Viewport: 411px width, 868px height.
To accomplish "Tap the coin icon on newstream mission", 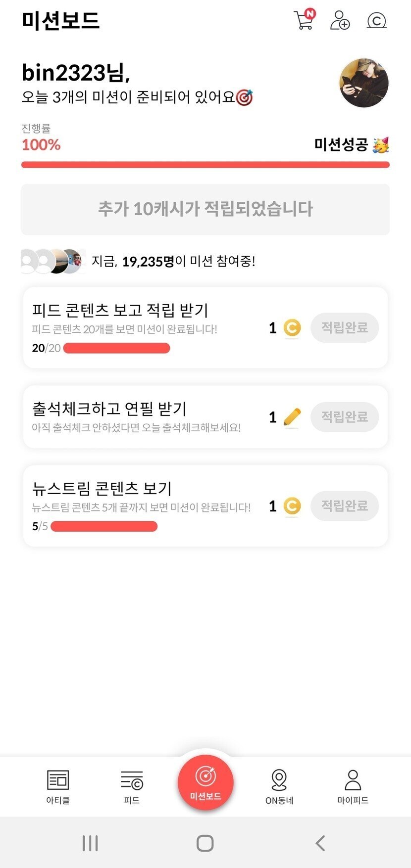I will (x=292, y=505).
